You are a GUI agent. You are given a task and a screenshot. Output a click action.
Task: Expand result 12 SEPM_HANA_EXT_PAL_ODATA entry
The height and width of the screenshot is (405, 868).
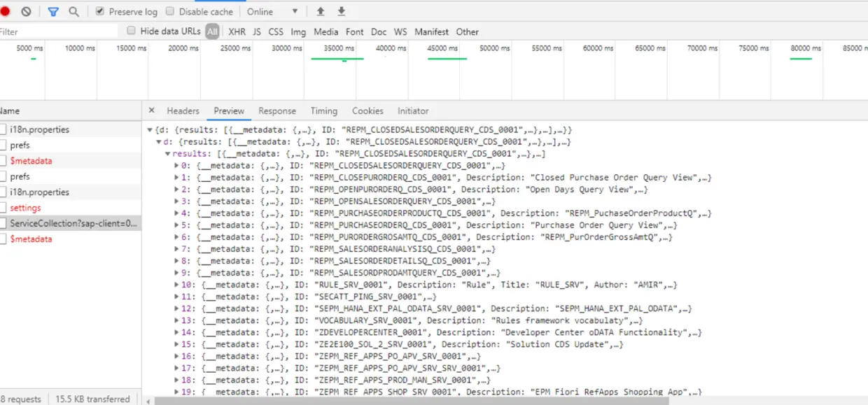176,308
